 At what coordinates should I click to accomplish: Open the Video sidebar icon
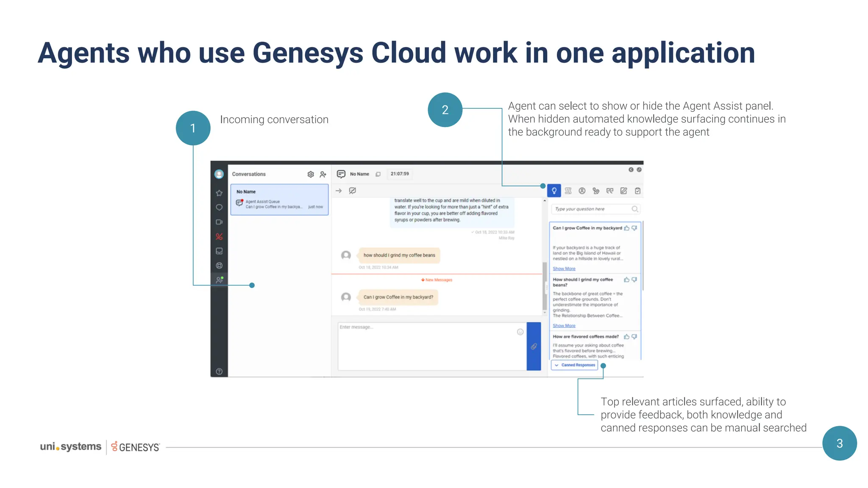pyautogui.click(x=219, y=222)
